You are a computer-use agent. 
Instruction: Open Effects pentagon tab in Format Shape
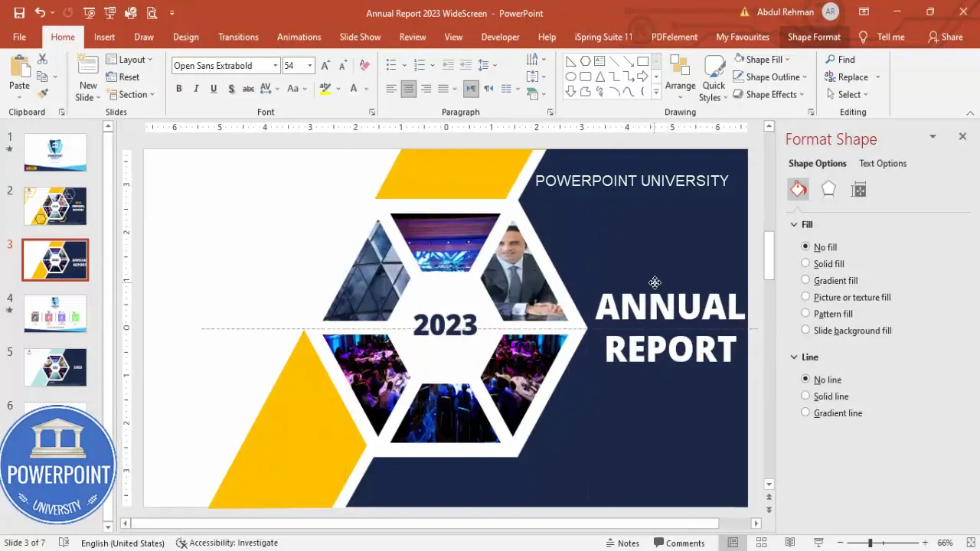828,190
